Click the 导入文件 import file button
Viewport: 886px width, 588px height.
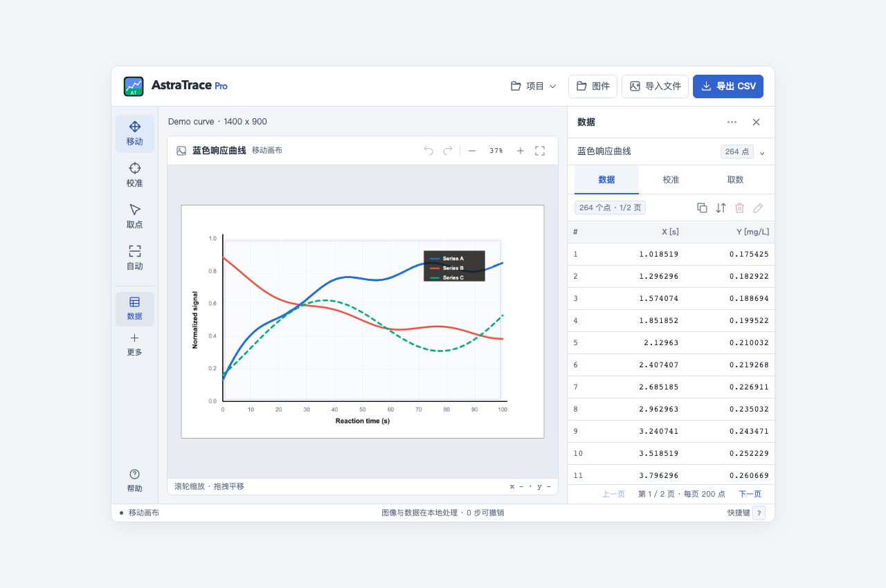point(655,86)
